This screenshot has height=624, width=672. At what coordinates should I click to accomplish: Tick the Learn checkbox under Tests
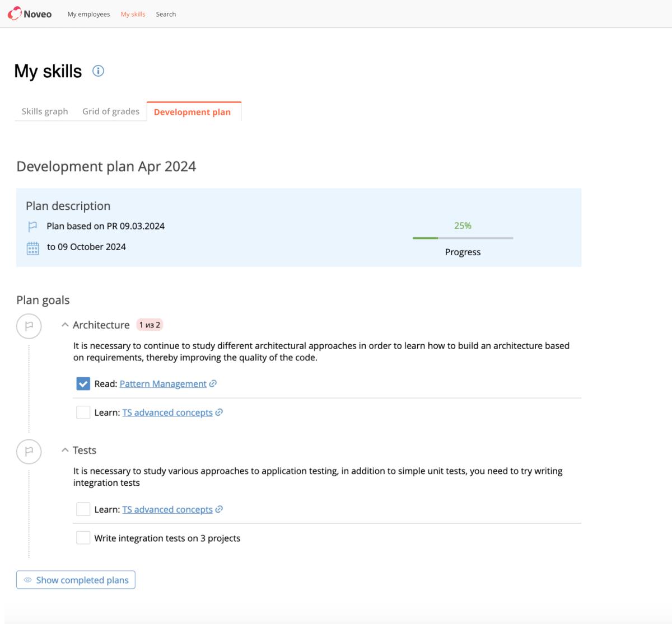(x=83, y=509)
